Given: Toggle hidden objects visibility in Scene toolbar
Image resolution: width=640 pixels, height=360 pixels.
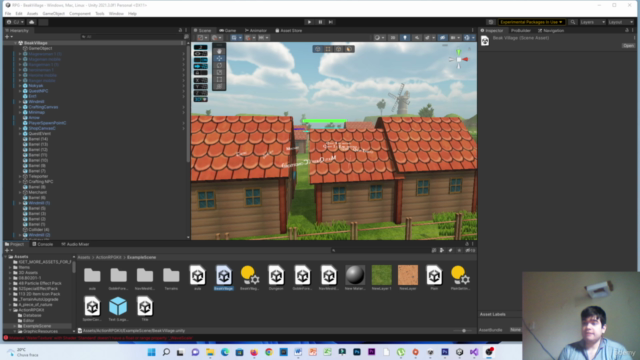Looking at the screenshot, I should pos(442,38).
